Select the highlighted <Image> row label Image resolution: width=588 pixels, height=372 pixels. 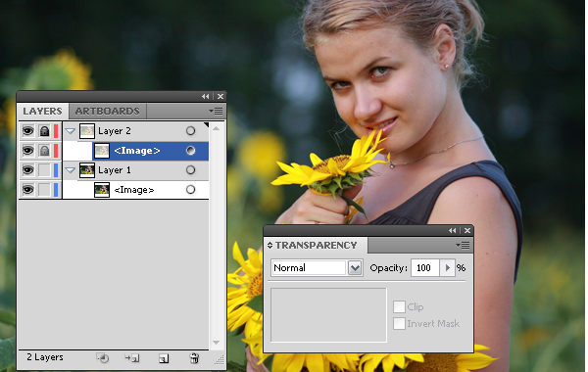pos(137,151)
